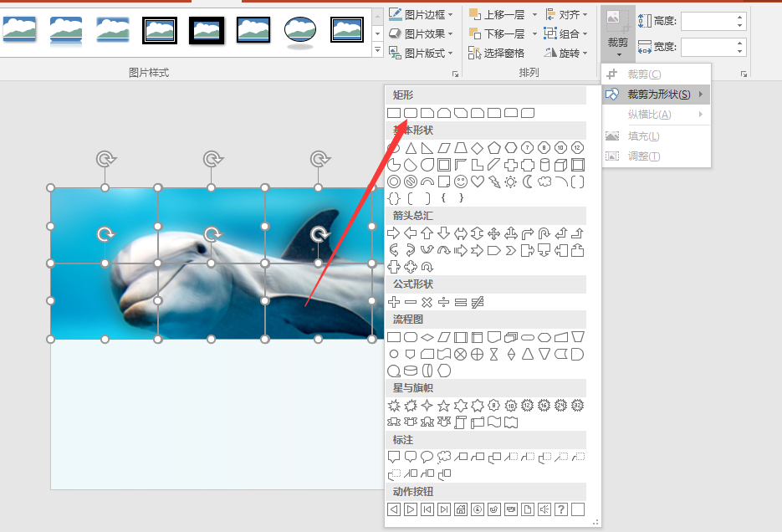Choose the flowchart decision diamond

427,338
